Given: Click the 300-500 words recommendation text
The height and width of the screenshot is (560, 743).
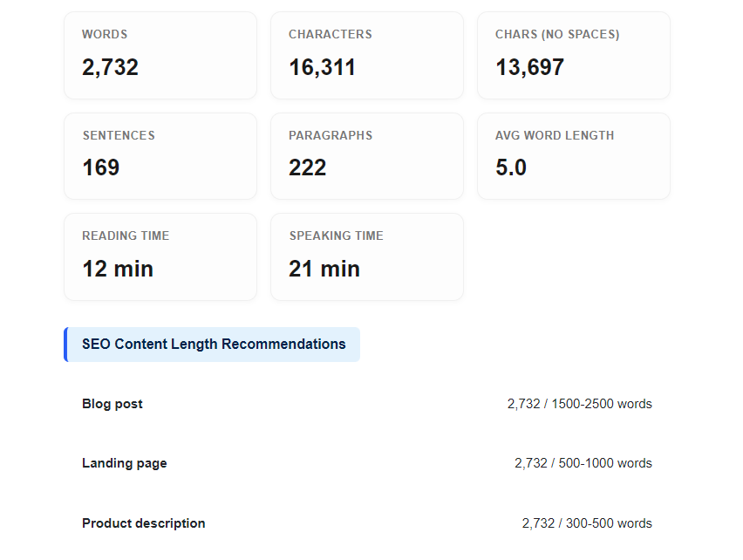Looking at the screenshot, I should [x=609, y=523].
